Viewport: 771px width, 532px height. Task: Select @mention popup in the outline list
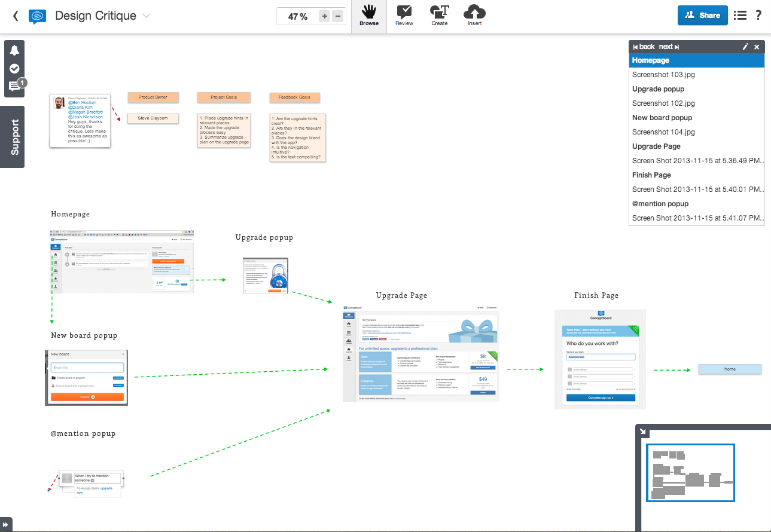[x=697, y=204]
